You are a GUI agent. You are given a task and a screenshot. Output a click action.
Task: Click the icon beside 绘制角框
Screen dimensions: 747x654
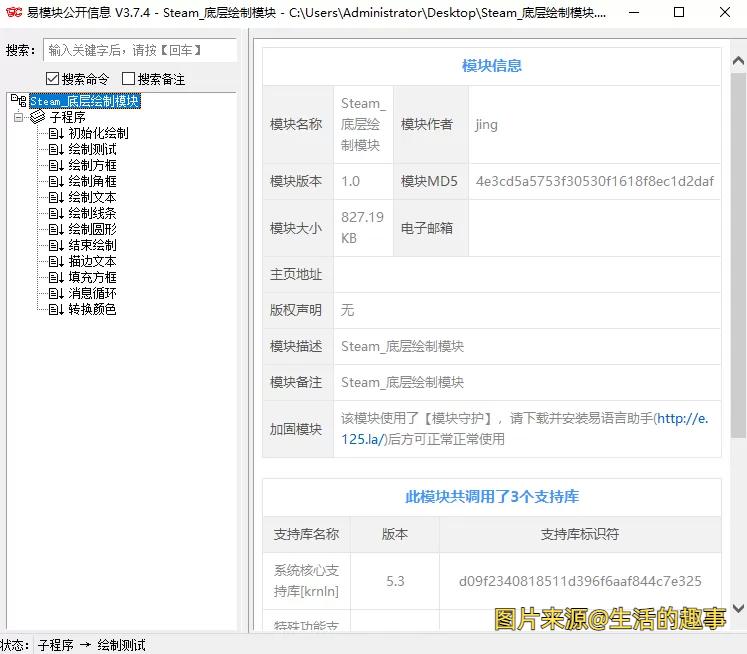click(x=56, y=181)
